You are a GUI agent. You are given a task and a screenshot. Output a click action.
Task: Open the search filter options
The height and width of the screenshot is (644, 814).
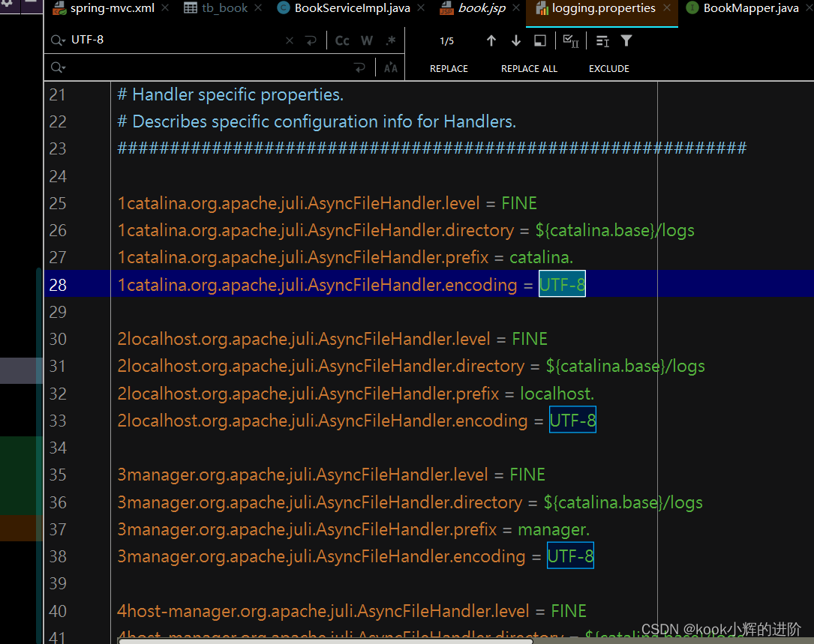tap(626, 40)
